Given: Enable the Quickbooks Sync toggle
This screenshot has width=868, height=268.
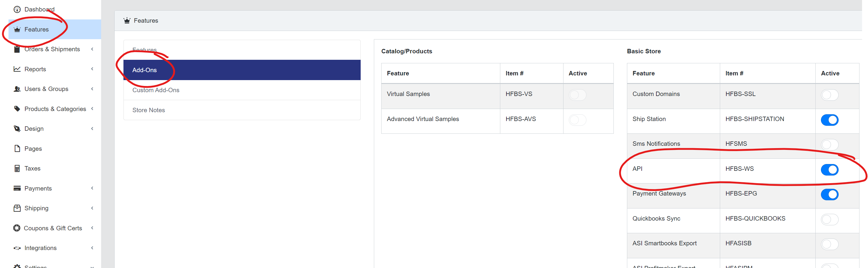Looking at the screenshot, I should (829, 219).
